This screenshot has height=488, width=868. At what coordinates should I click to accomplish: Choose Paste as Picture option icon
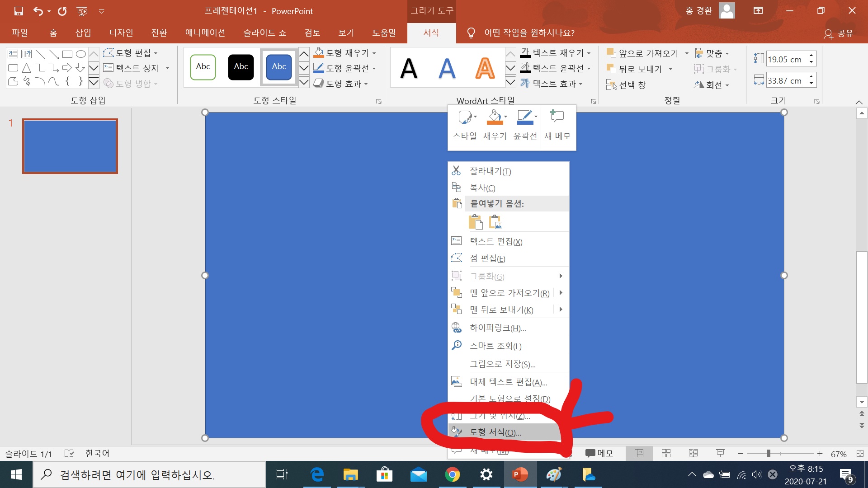[x=496, y=222]
